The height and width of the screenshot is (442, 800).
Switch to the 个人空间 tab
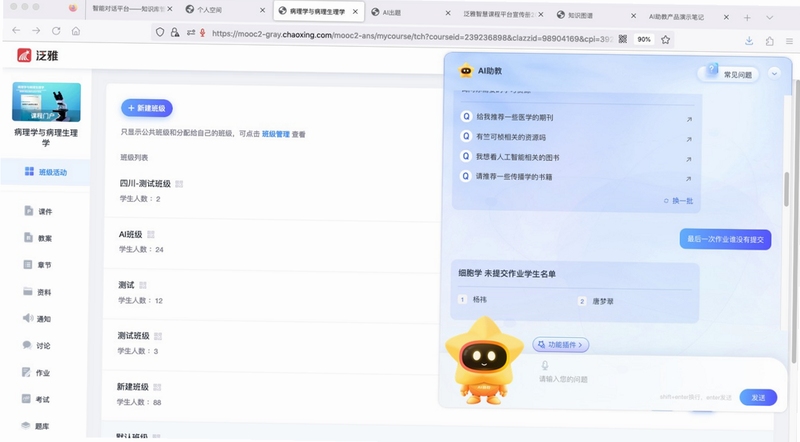pos(224,10)
